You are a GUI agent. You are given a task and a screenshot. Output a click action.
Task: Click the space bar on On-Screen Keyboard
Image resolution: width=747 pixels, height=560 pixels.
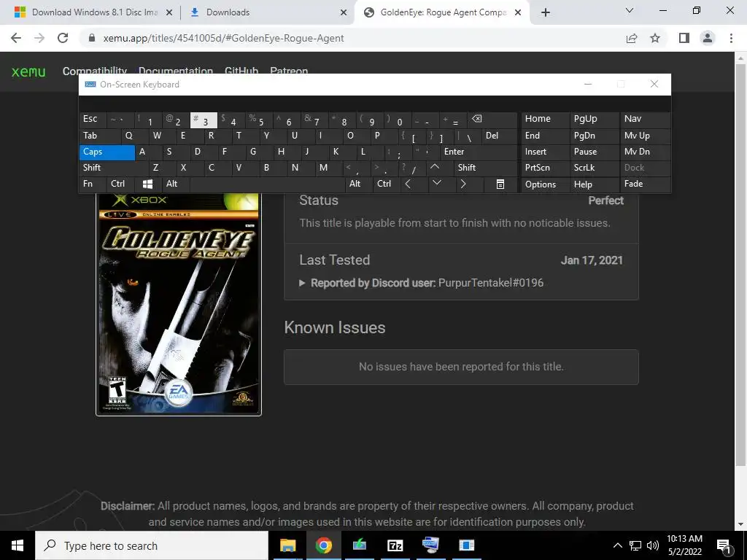pos(267,184)
